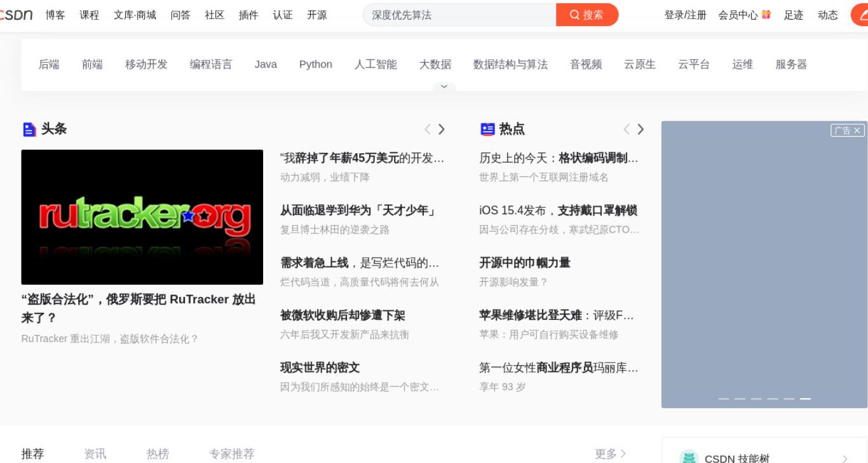Select 编程语言 category
The height and width of the screenshot is (463, 868).
coord(211,64)
